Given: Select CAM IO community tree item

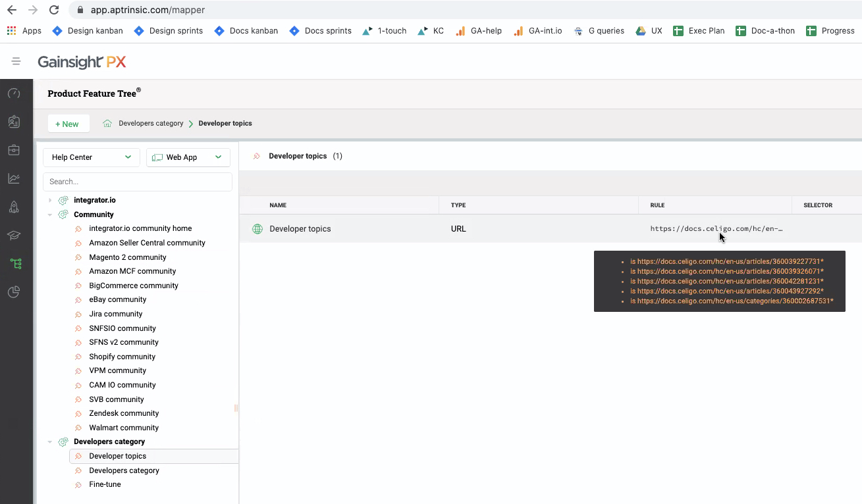Looking at the screenshot, I should point(122,385).
